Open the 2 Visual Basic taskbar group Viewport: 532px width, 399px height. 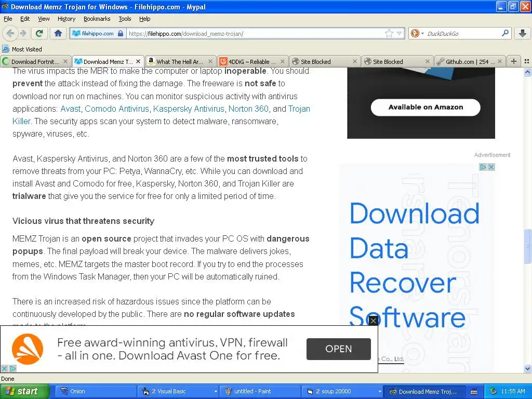point(178,392)
